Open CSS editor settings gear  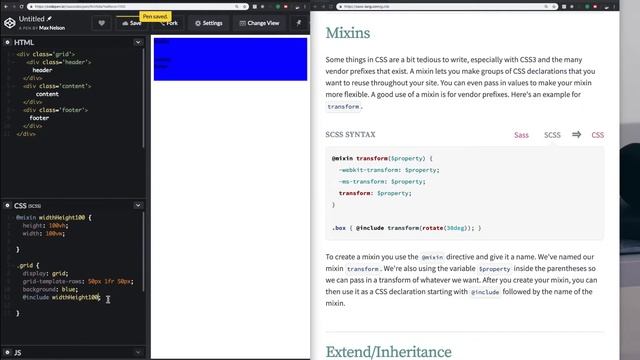click(x=7, y=205)
